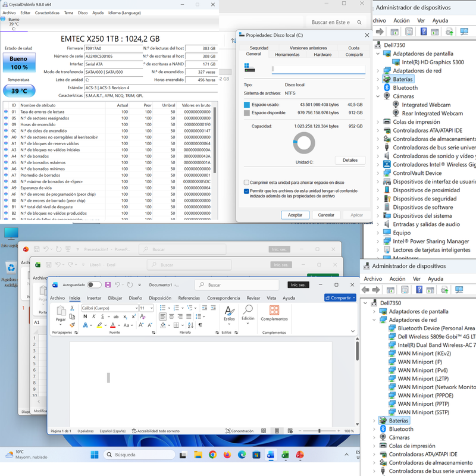
Task: Select Intel(R) HD Graphics 5300 device
Action: click(x=433, y=62)
